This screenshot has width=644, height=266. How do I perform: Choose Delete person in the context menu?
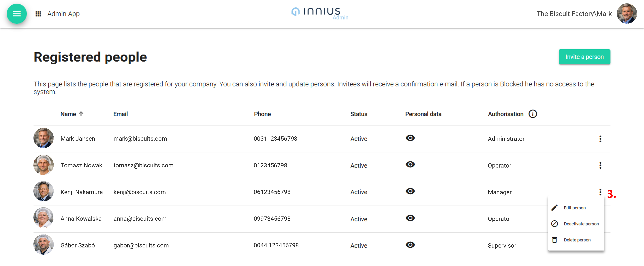coord(577,240)
